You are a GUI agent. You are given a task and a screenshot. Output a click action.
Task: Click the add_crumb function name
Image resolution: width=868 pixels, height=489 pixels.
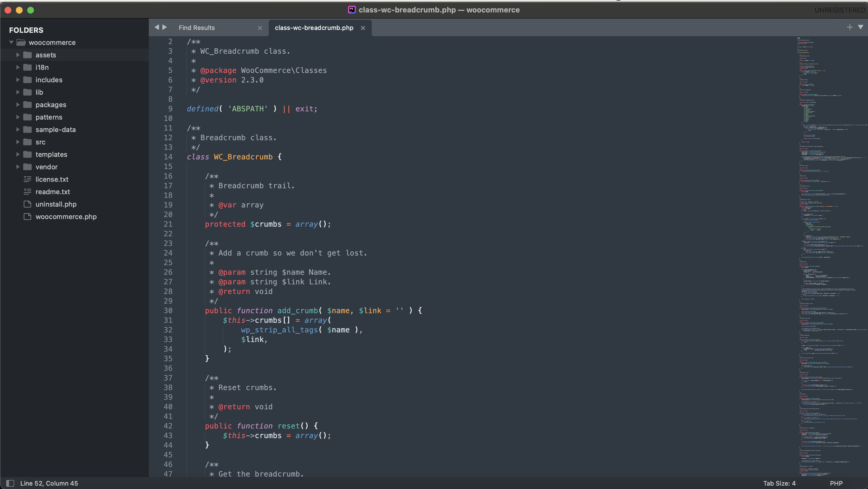click(x=298, y=311)
